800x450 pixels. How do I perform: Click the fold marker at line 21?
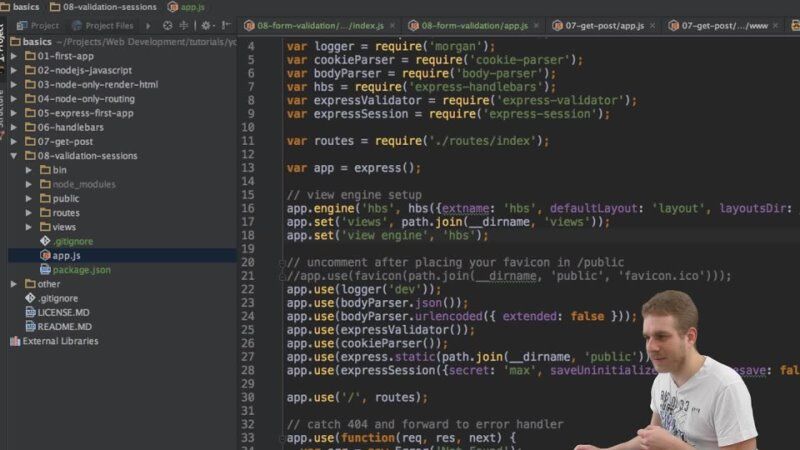pos(281,276)
